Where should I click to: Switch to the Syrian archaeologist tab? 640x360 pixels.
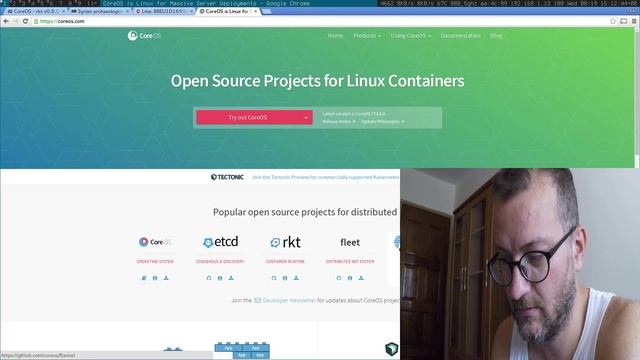99,11
